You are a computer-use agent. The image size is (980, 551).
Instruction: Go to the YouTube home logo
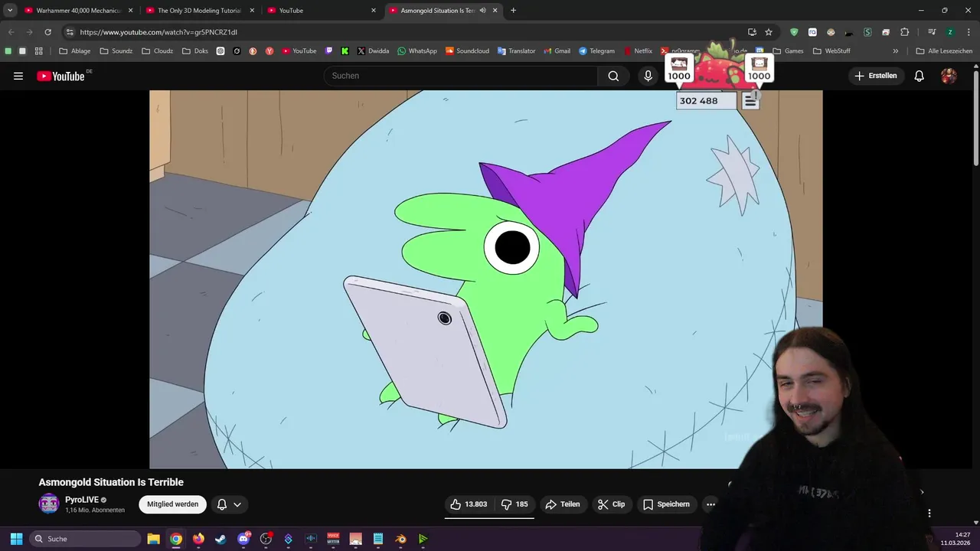60,76
